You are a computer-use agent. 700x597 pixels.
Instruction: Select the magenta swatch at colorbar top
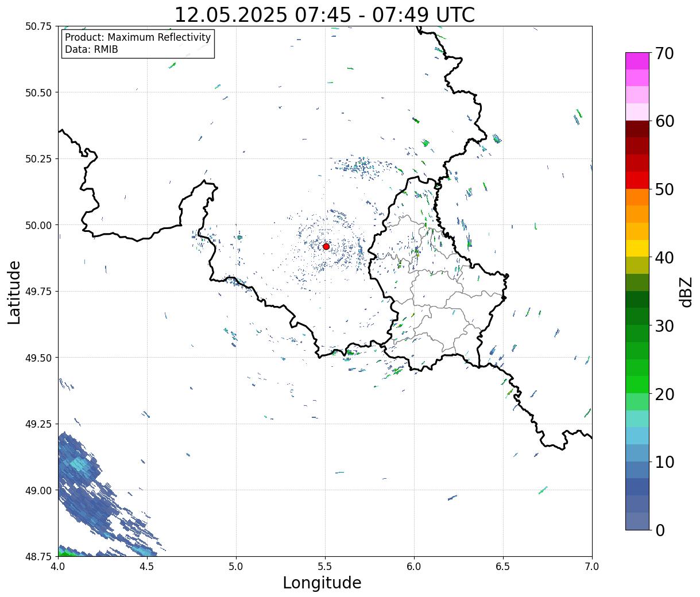tap(637, 61)
